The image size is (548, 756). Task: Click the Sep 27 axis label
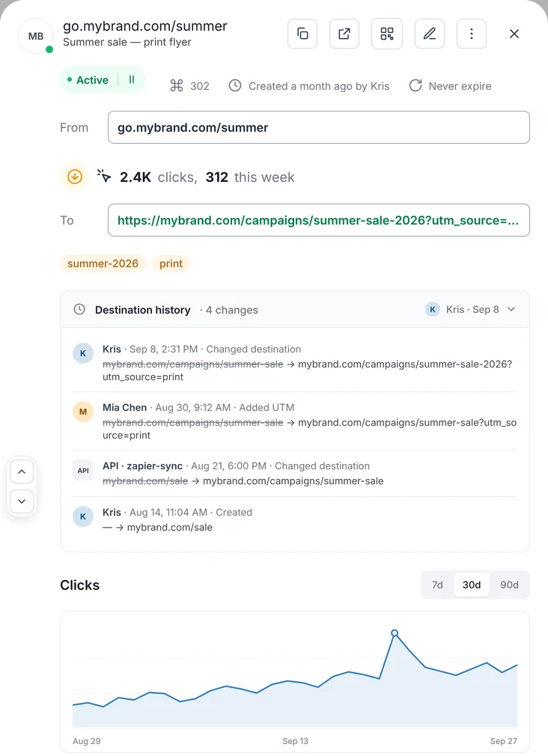(504, 741)
